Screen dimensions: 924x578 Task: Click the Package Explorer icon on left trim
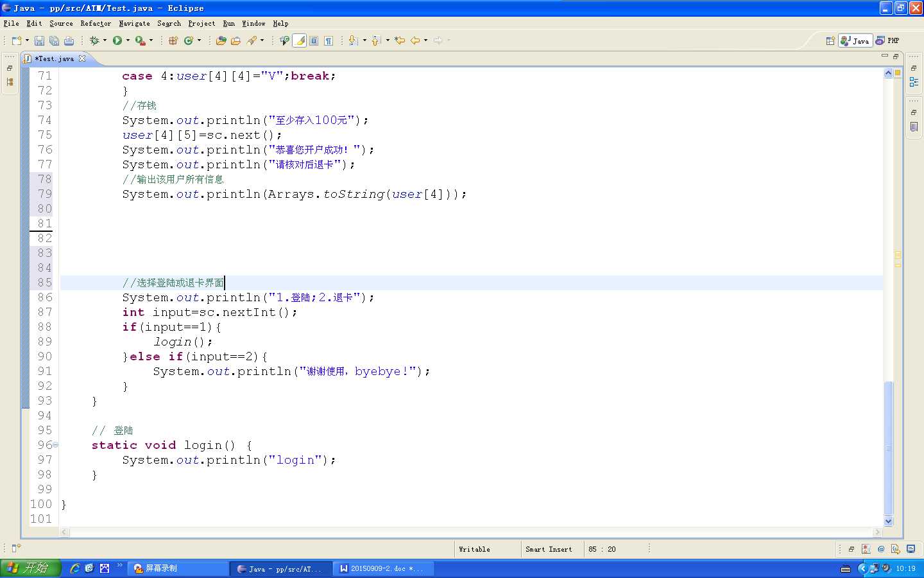pyautogui.click(x=10, y=82)
